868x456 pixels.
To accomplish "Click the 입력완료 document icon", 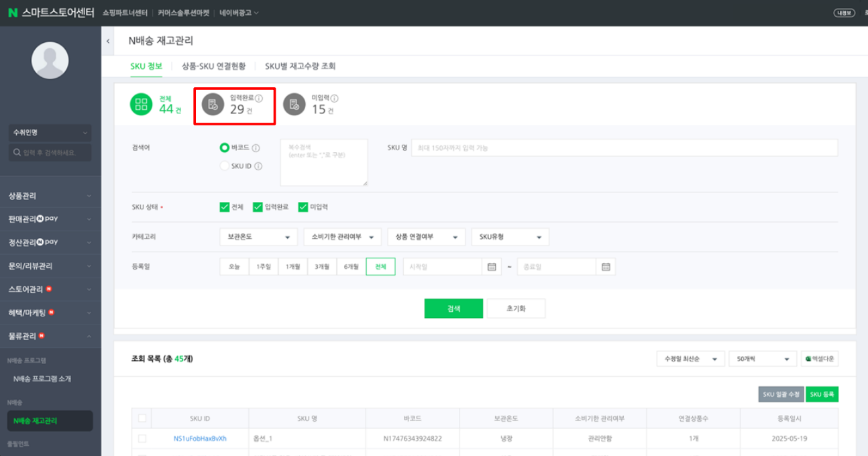I will pyautogui.click(x=213, y=104).
